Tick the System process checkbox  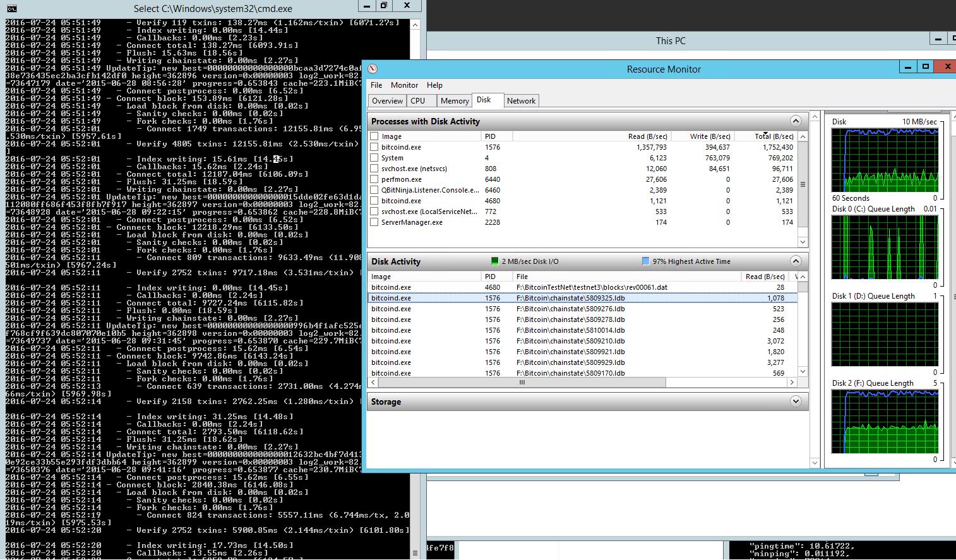click(x=374, y=158)
